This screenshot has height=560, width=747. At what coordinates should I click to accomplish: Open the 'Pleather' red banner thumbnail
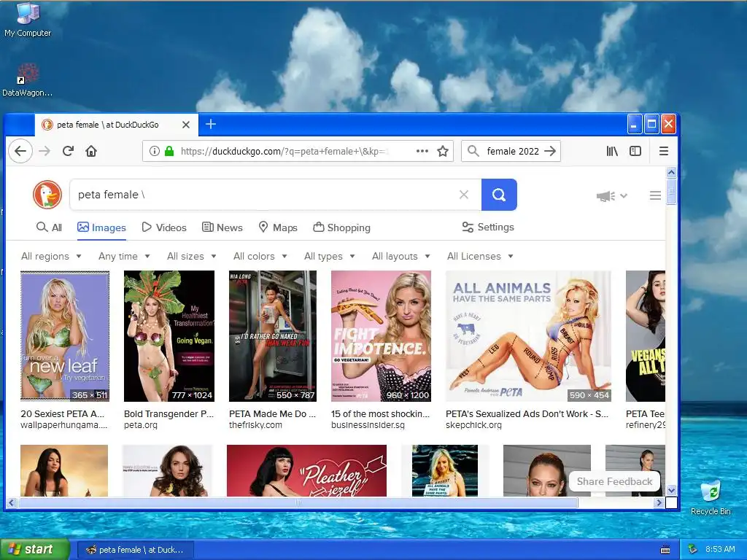click(x=307, y=470)
